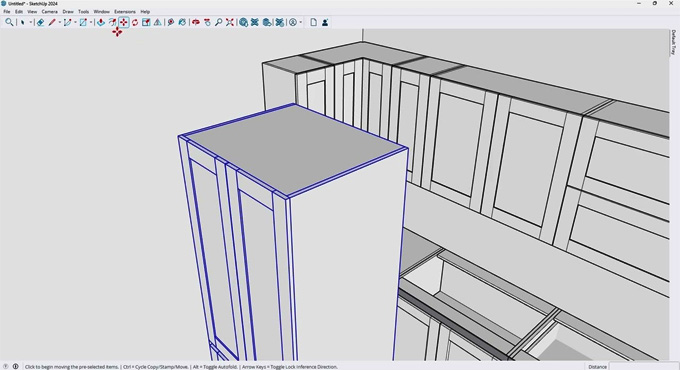
Task: Expand the Line tool dropdown arrow
Action: (x=60, y=22)
